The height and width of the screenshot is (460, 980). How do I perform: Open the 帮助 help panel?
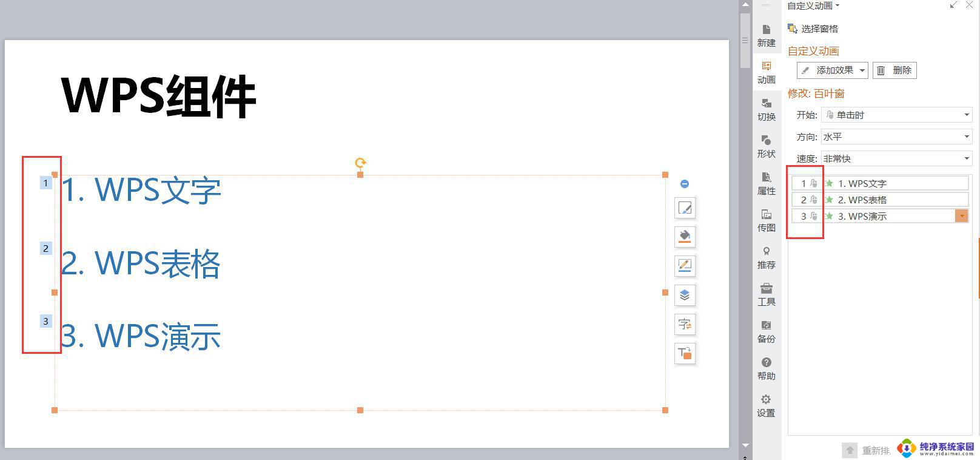(766, 368)
